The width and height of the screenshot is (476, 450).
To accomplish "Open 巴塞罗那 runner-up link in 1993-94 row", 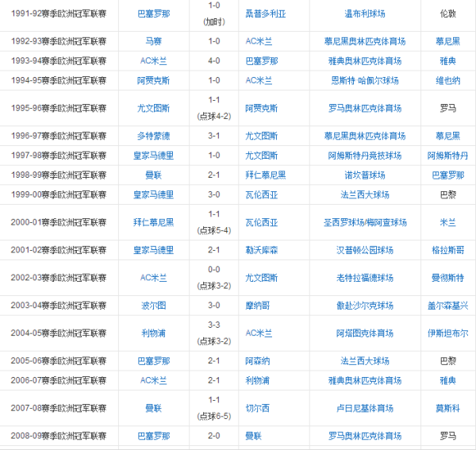I will coord(262,61).
